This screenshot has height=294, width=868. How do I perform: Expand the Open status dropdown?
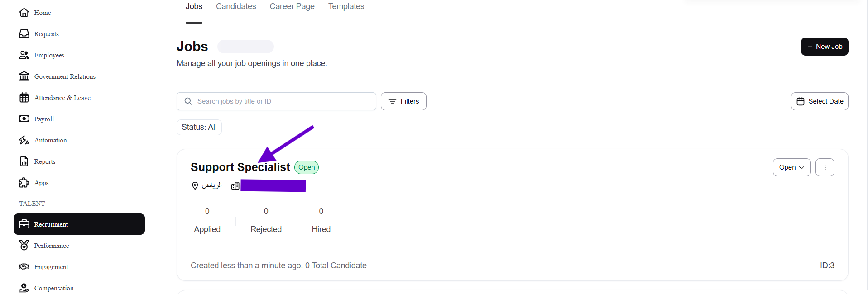point(791,167)
